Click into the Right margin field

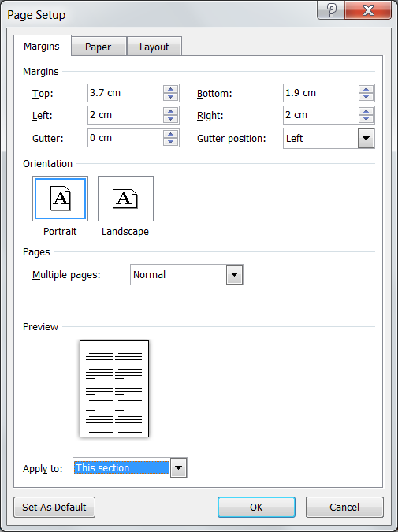[321, 115]
